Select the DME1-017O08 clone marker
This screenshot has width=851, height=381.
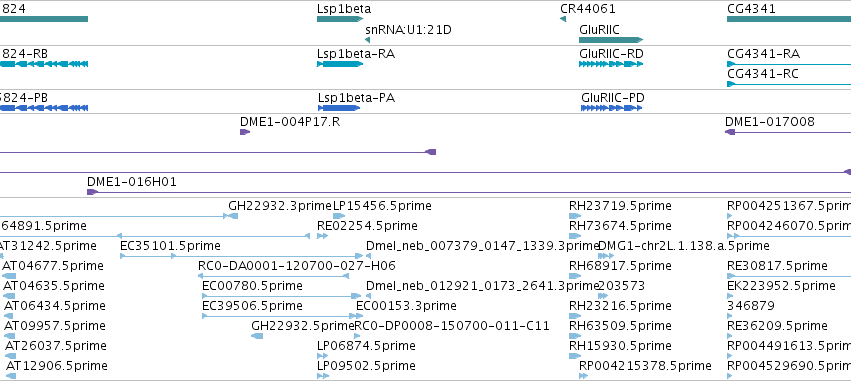point(730,132)
